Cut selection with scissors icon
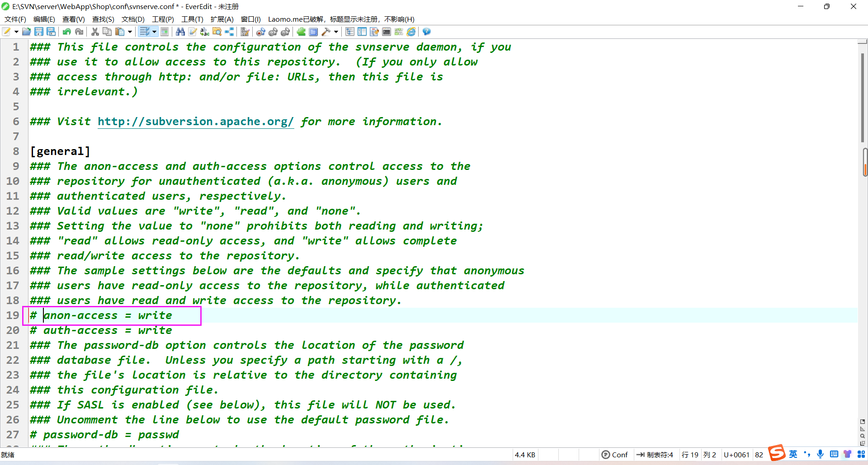The height and width of the screenshot is (465, 868). pyautogui.click(x=95, y=32)
